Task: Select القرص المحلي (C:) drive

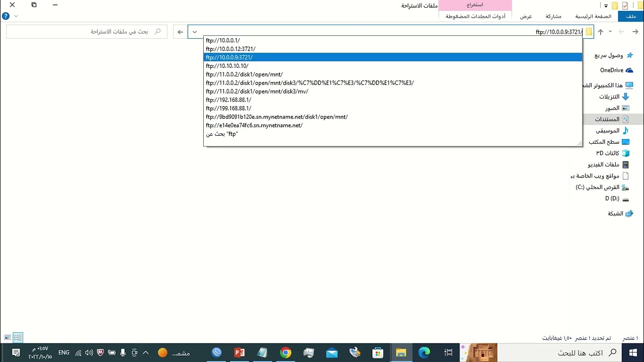Action: 603,187
